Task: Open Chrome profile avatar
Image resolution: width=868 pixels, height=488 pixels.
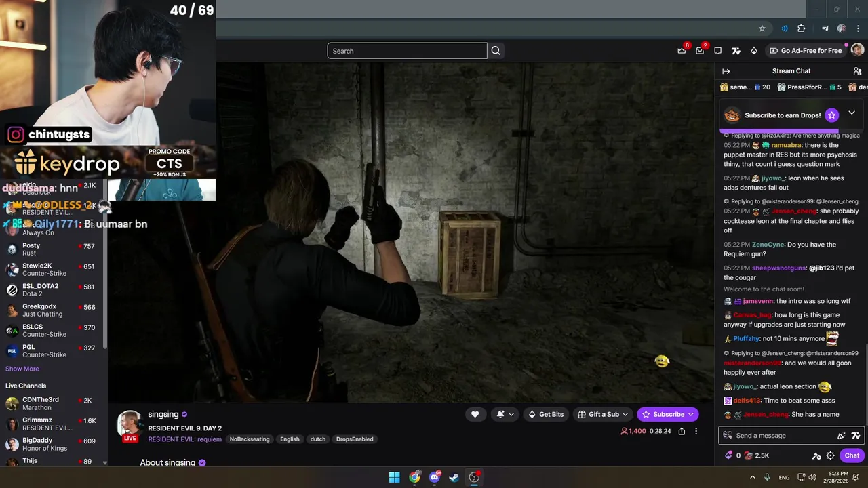Action: tap(842, 28)
